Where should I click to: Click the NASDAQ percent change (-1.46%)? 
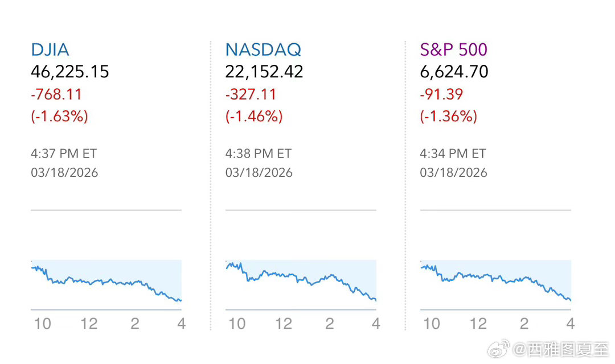tap(254, 116)
